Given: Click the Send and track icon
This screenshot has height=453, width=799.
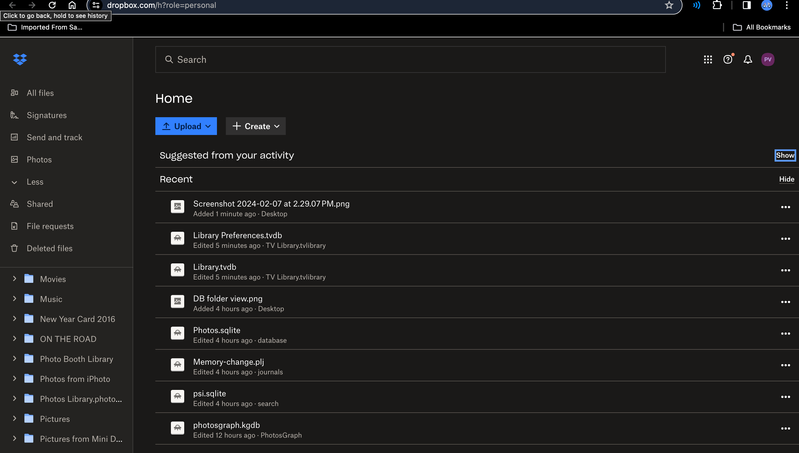Looking at the screenshot, I should tap(14, 137).
